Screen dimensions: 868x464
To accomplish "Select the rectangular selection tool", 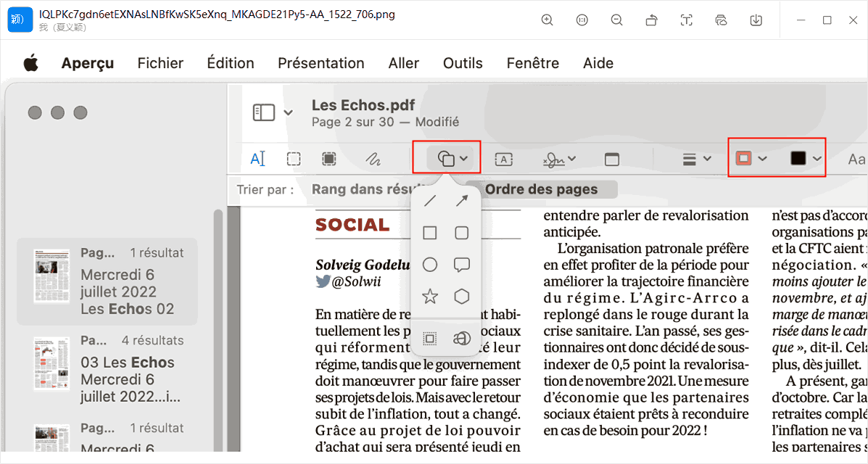I will (x=294, y=159).
